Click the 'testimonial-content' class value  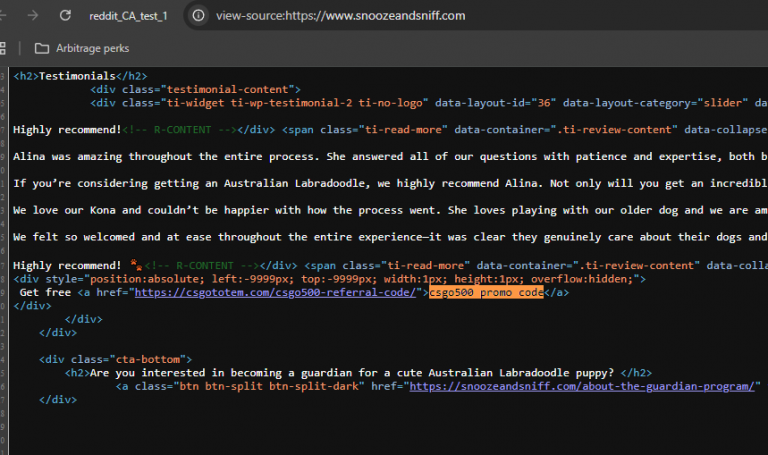pyautogui.click(x=227, y=90)
